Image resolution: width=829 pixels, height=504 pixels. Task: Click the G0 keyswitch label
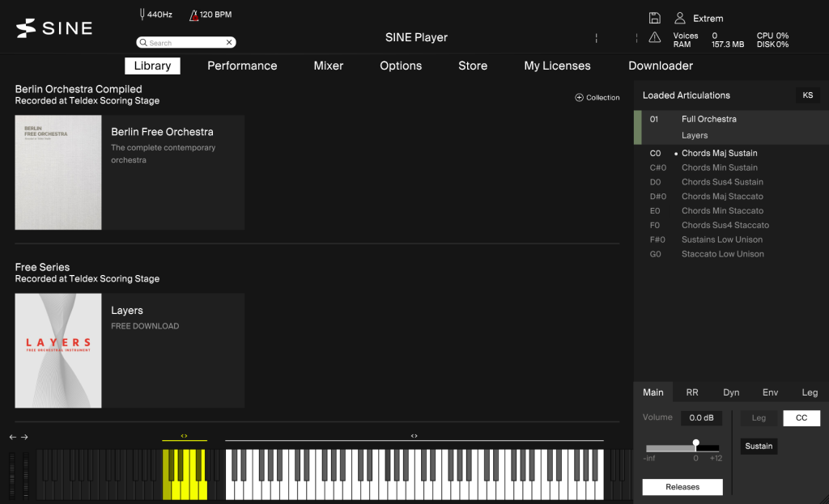655,253
